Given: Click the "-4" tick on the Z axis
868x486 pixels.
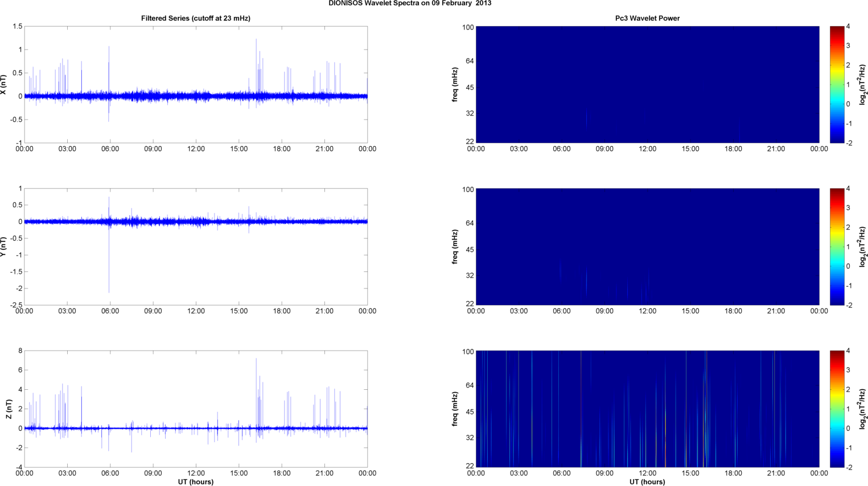Looking at the screenshot, I should click(x=19, y=468).
